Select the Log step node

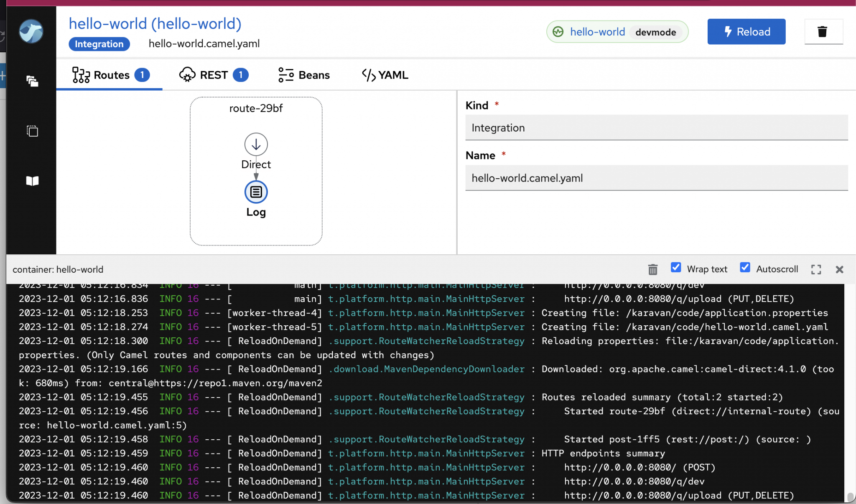256,192
